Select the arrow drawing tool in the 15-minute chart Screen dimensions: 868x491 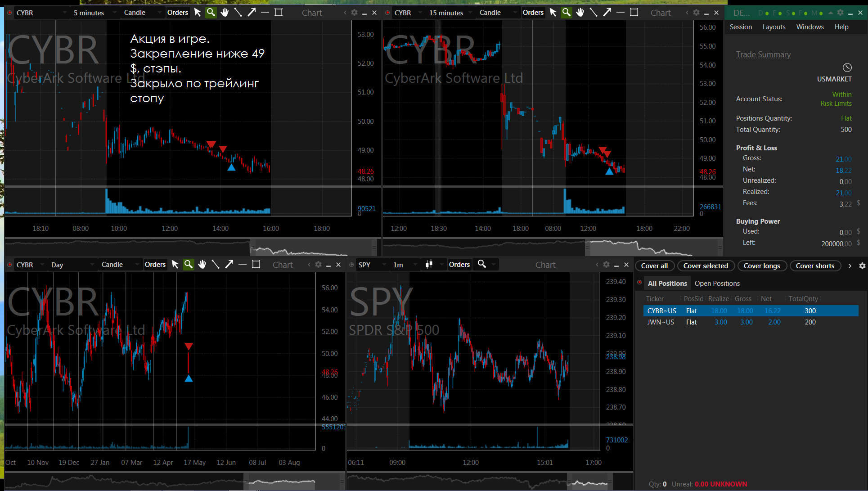pos(607,13)
